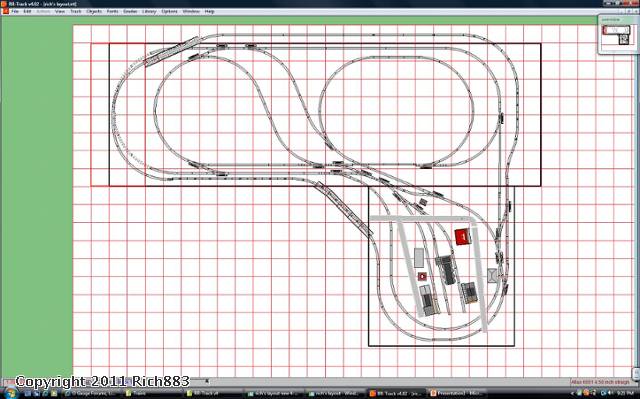Open the View menu
Screen dimensions: 640x399
tap(60, 11)
